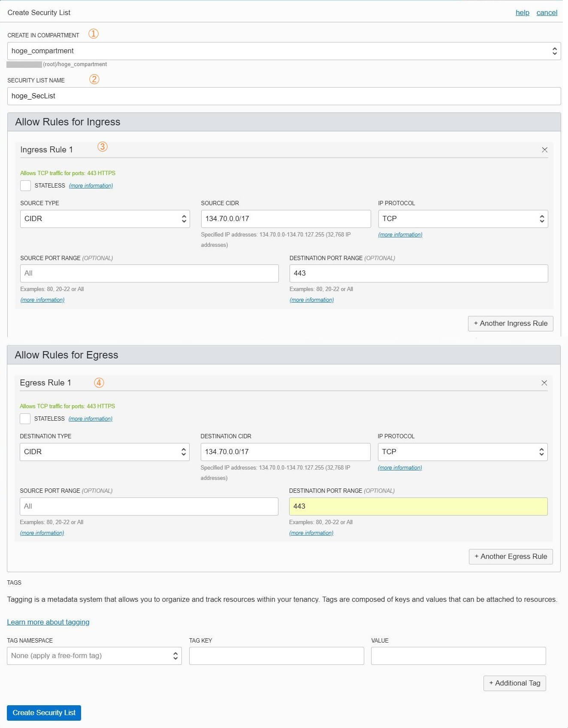568x728 pixels.
Task: Submit the Create Security List button
Action: tap(44, 713)
